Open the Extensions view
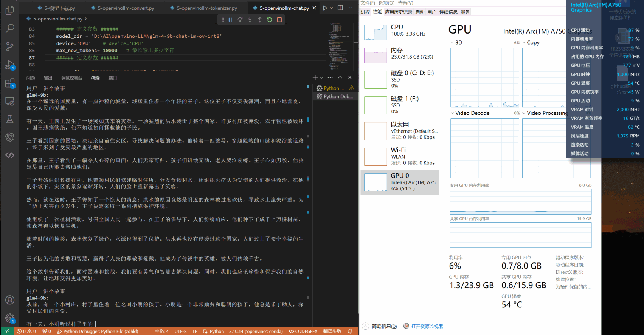Viewport: 644px width, 335px height. tap(10, 83)
